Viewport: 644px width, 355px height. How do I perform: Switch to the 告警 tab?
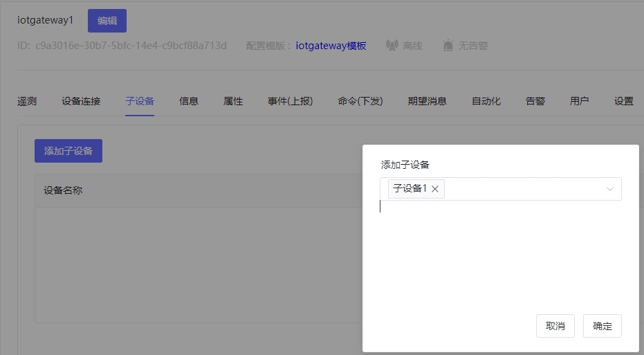[x=535, y=101]
